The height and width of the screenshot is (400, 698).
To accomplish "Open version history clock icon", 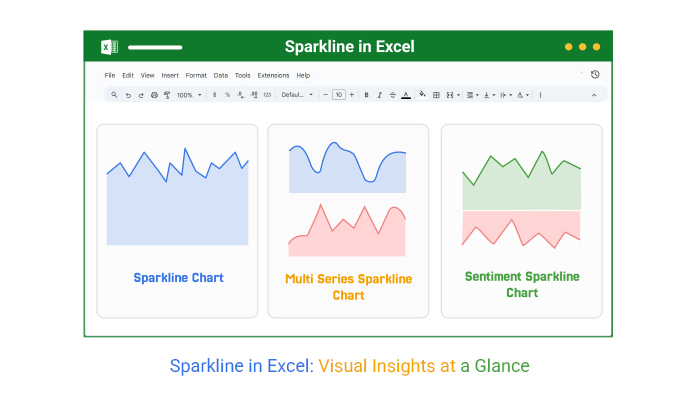I will (x=595, y=75).
